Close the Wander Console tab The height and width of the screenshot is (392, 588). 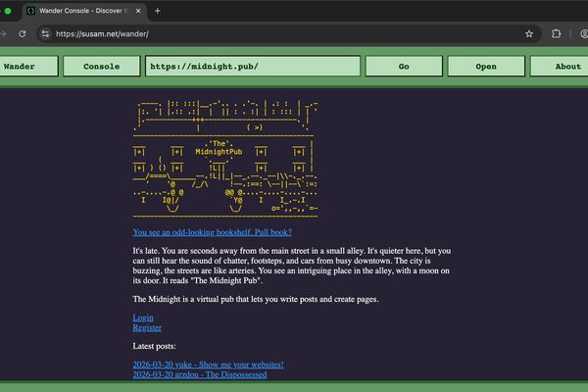(138, 11)
